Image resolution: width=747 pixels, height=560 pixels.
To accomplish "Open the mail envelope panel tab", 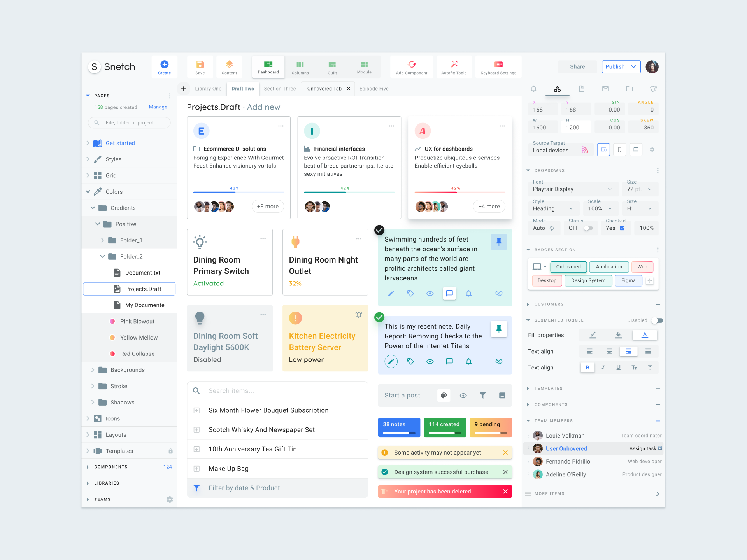I will click(x=605, y=89).
